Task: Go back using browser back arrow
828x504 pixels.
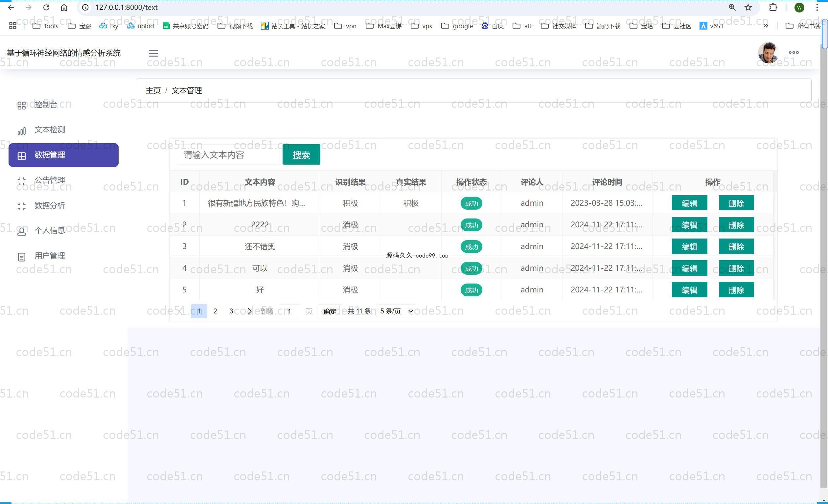Action: coord(11,7)
